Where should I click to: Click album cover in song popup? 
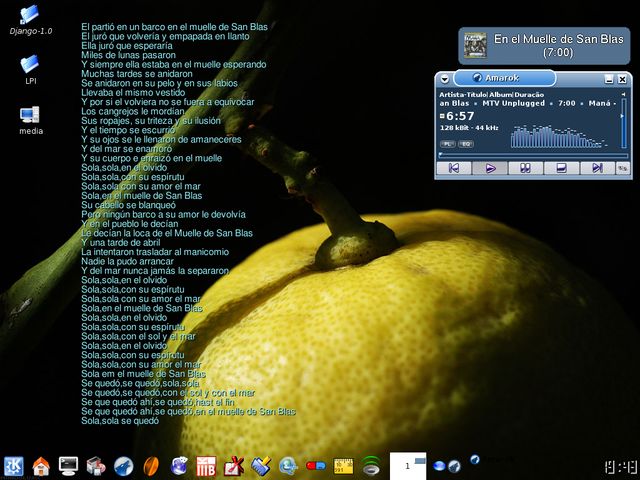(476, 45)
